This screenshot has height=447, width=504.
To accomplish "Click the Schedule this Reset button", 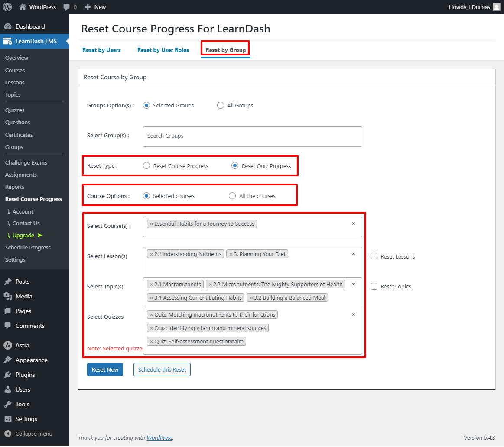I will [x=162, y=370].
